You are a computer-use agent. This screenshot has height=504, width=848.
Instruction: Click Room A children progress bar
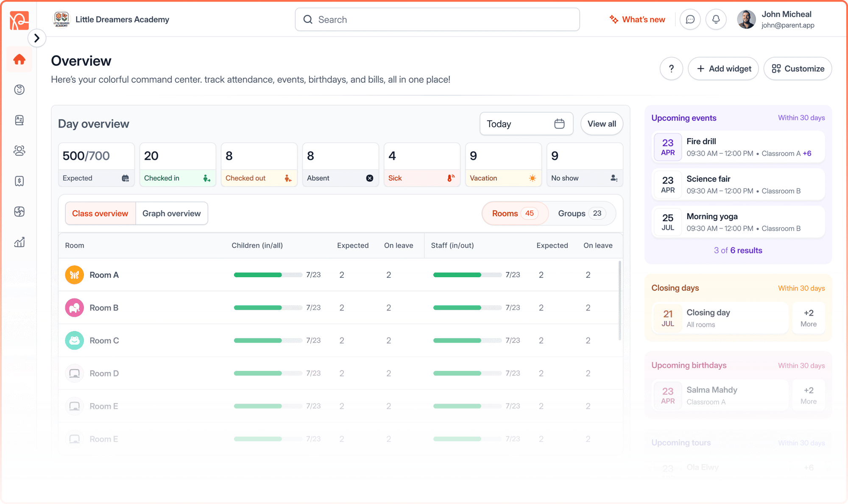[x=268, y=275]
